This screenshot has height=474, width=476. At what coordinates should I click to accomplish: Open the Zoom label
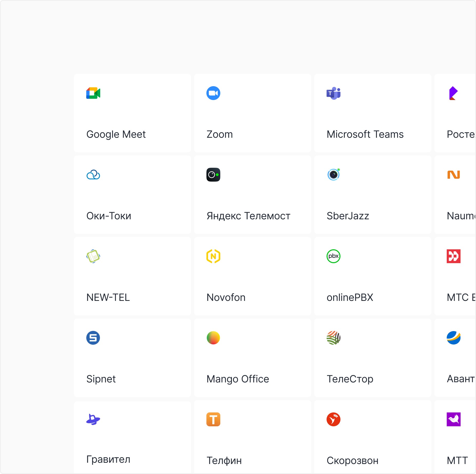point(220,134)
